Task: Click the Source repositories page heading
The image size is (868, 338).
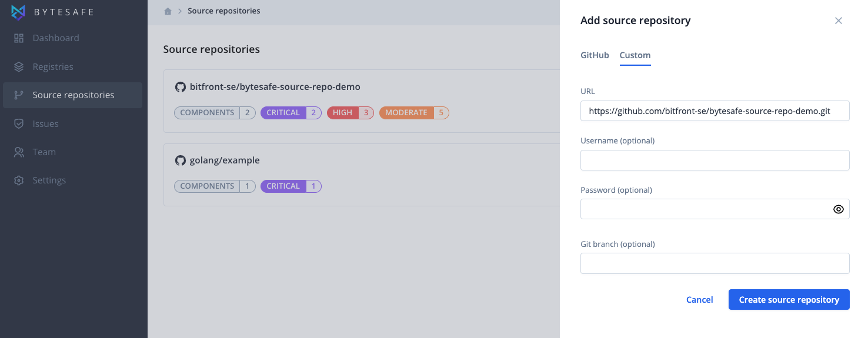Action: pos(211,49)
